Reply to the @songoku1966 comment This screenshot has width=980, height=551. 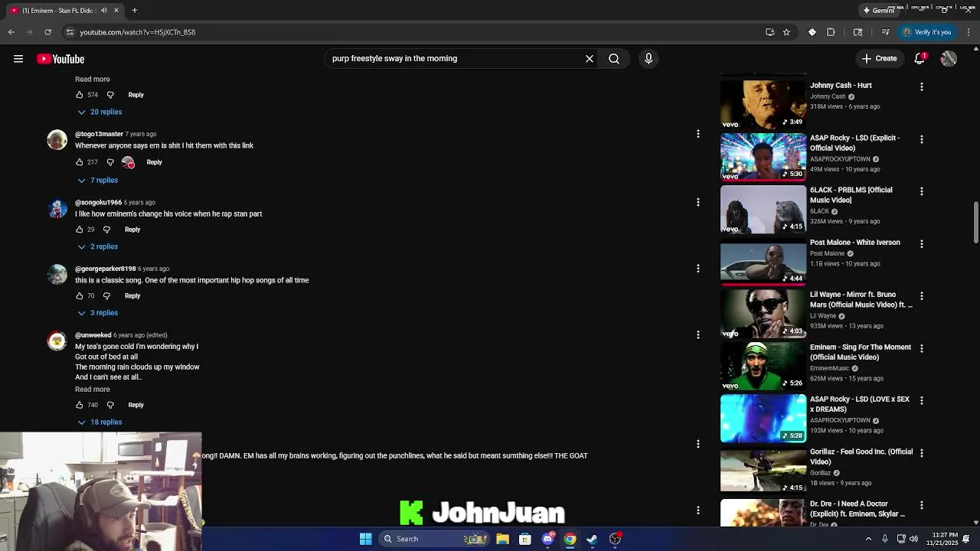click(132, 230)
